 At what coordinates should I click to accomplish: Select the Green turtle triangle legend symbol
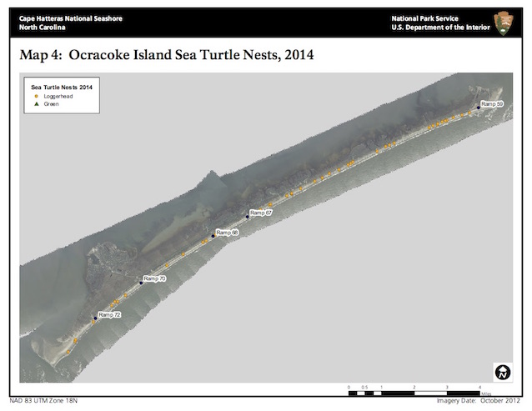click(37, 103)
